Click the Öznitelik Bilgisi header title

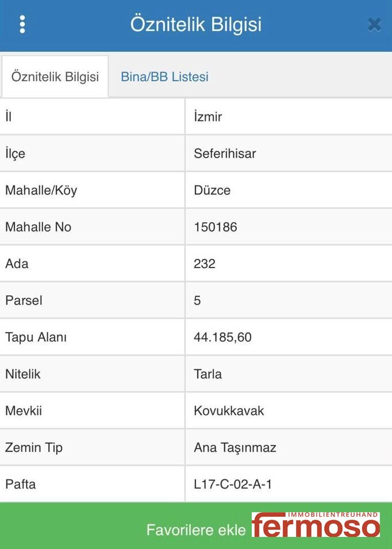(196, 24)
